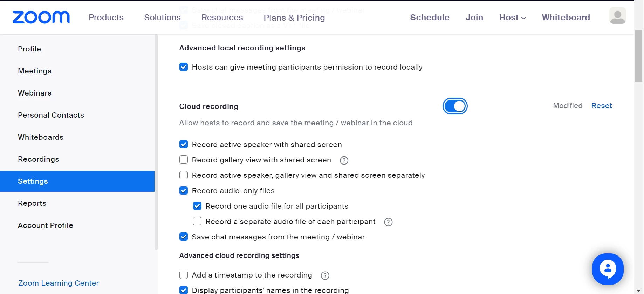Image resolution: width=644 pixels, height=294 pixels.
Task: Open Plans & Pricing page
Action: pyautogui.click(x=294, y=17)
